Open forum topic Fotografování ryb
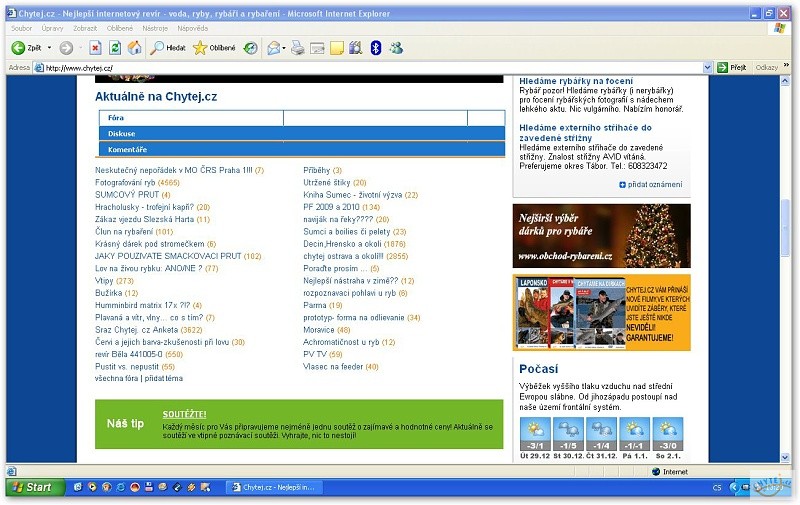 click(x=125, y=183)
